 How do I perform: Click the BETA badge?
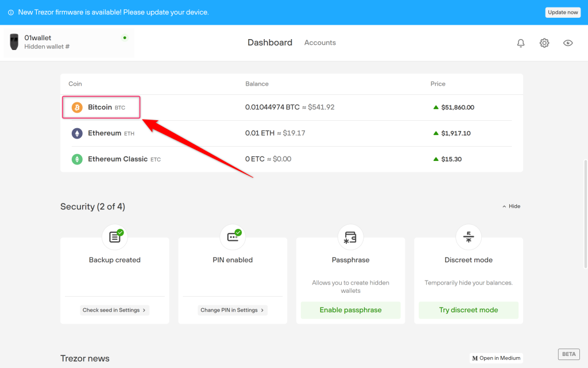(568, 354)
